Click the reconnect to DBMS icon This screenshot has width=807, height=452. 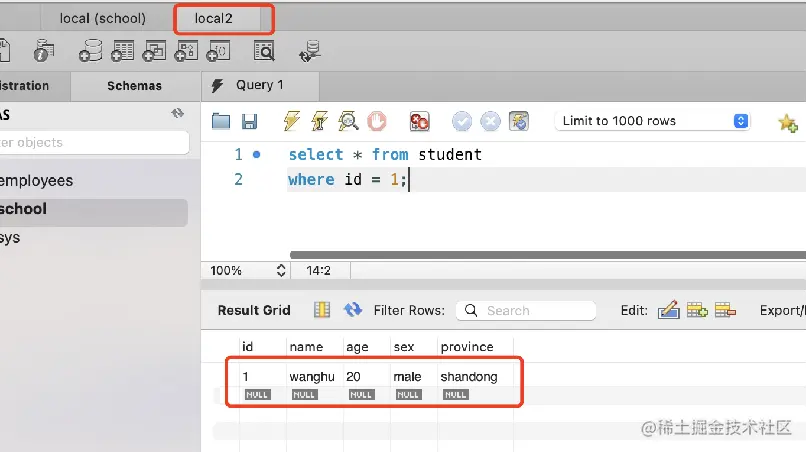(310, 50)
